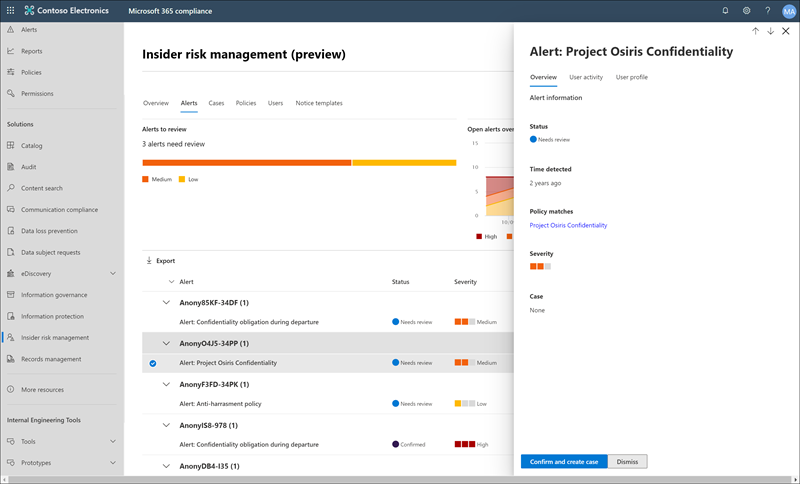Open the User activity tab
Viewport: 800px width, 484px height.
coord(586,77)
